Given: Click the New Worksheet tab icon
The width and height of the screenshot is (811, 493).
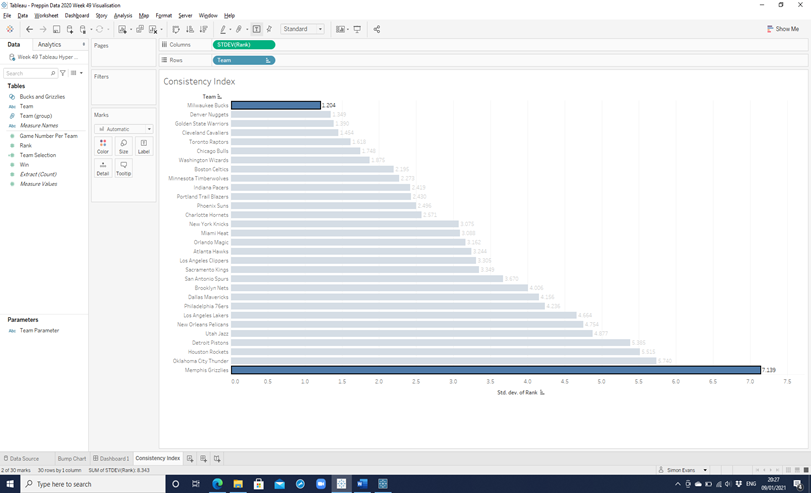Looking at the screenshot, I should click(190, 458).
